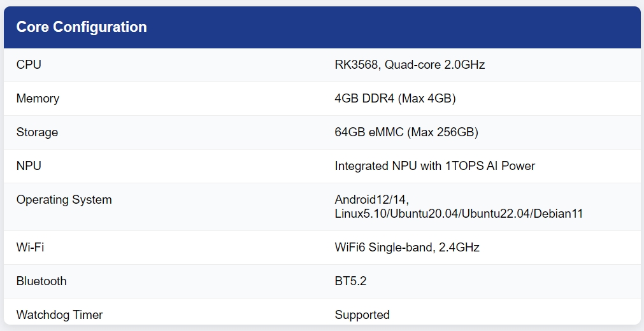644x331 pixels.
Task: Select the Bluetooth row label
Action: (x=41, y=281)
